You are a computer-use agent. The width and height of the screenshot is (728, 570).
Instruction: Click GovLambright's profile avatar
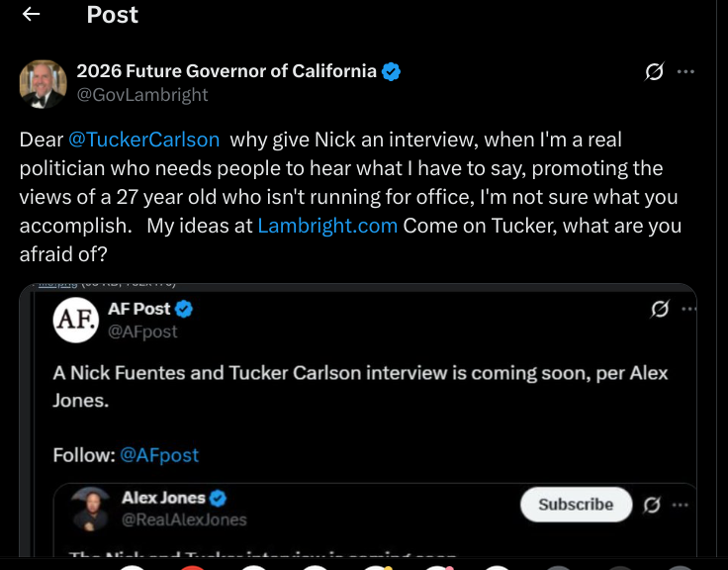(43, 83)
